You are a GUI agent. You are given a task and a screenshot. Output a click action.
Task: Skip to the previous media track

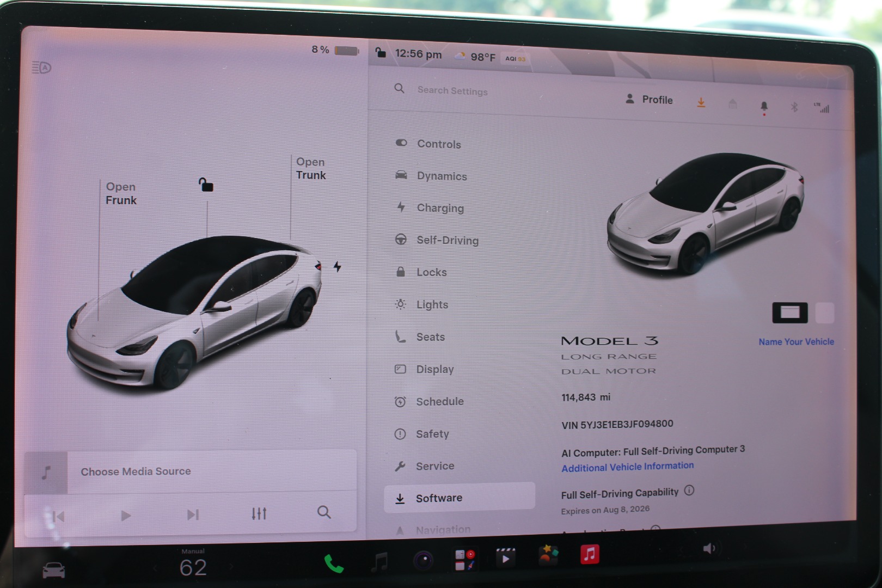(57, 516)
